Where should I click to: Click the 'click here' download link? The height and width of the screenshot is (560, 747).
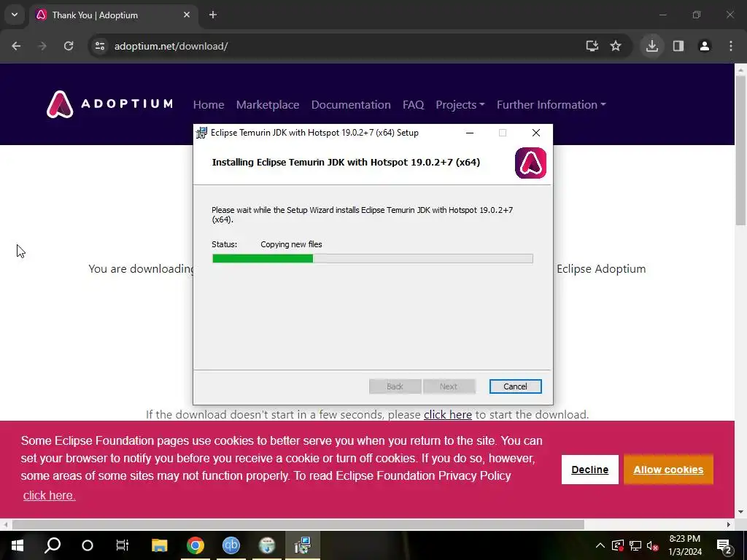[x=448, y=415]
